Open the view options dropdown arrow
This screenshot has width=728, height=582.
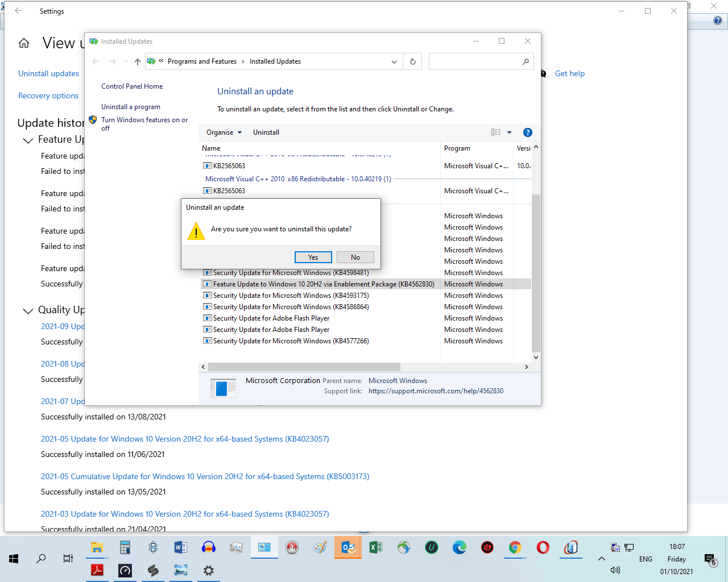pos(509,132)
